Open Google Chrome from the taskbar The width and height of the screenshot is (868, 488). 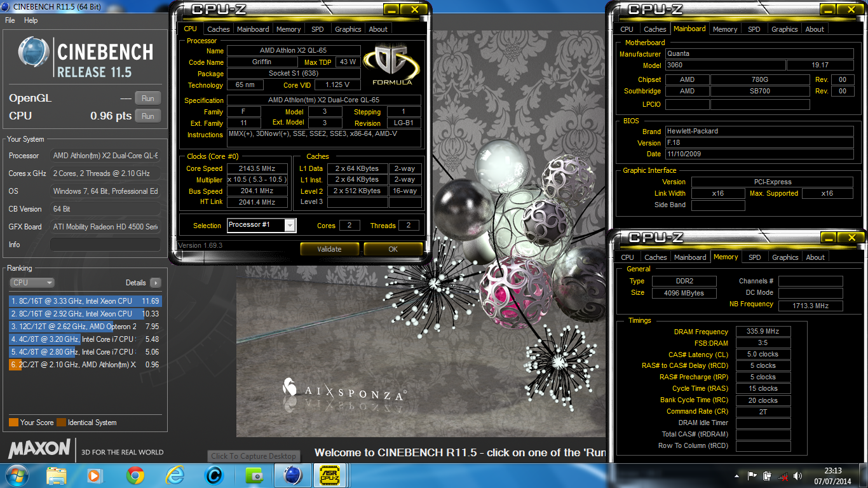tap(135, 475)
